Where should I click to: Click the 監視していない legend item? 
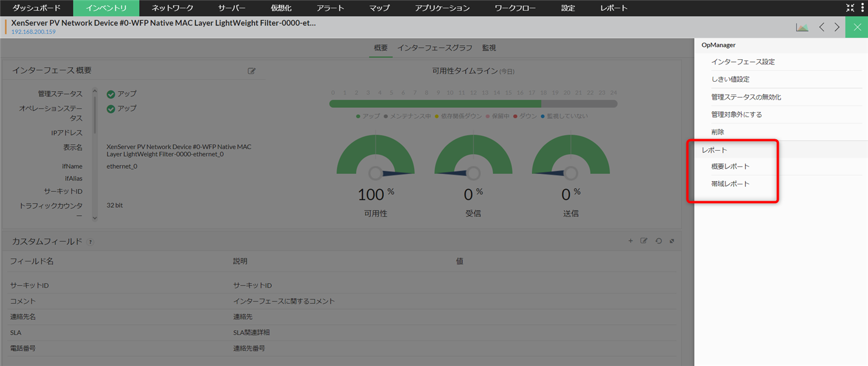click(564, 116)
